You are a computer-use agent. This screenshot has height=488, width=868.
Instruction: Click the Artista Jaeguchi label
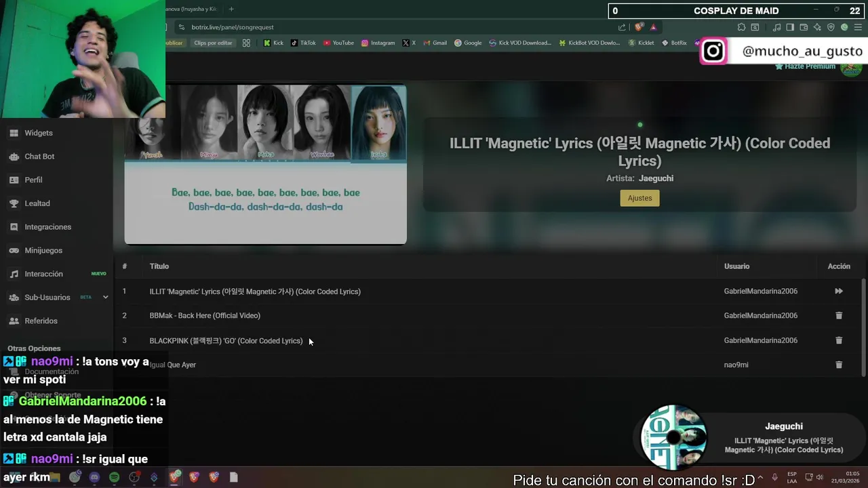pyautogui.click(x=639, y=178)
